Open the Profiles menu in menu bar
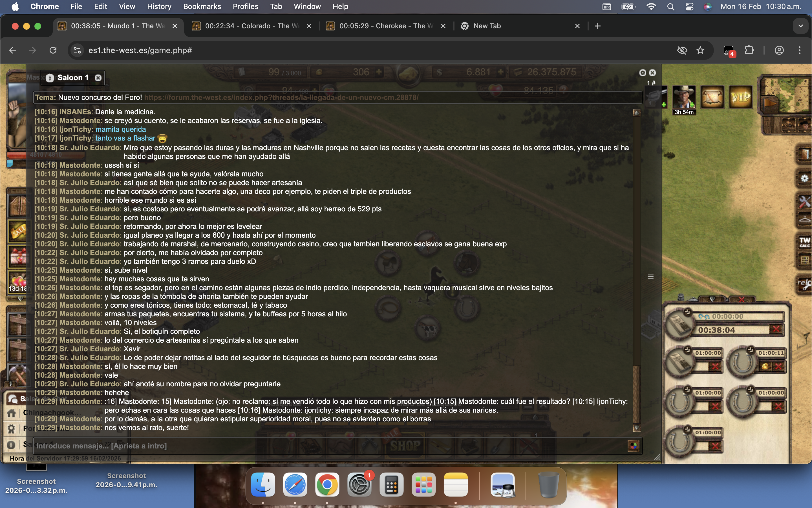Image resolution: width=812 pixels, height=508 pixels. (x=245, y=6)
